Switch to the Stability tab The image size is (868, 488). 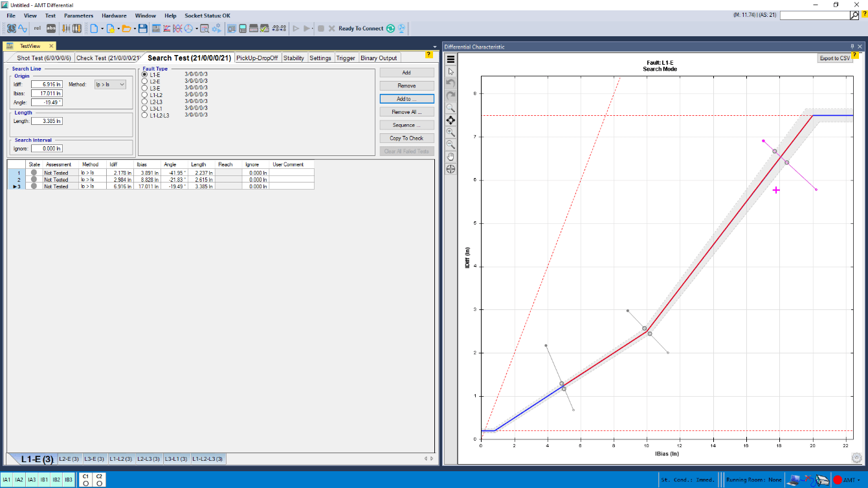(x=293, y=58)
